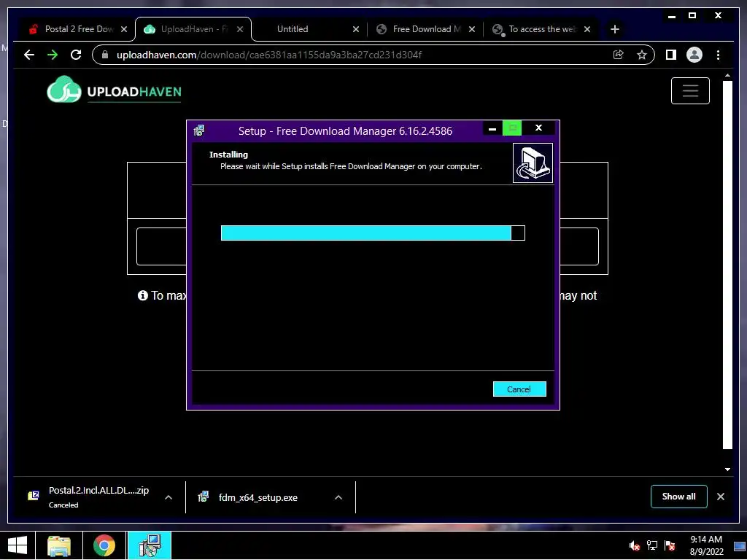Click the installation progress bar
This screenshot has height=560, width=747.
point(373,233)
